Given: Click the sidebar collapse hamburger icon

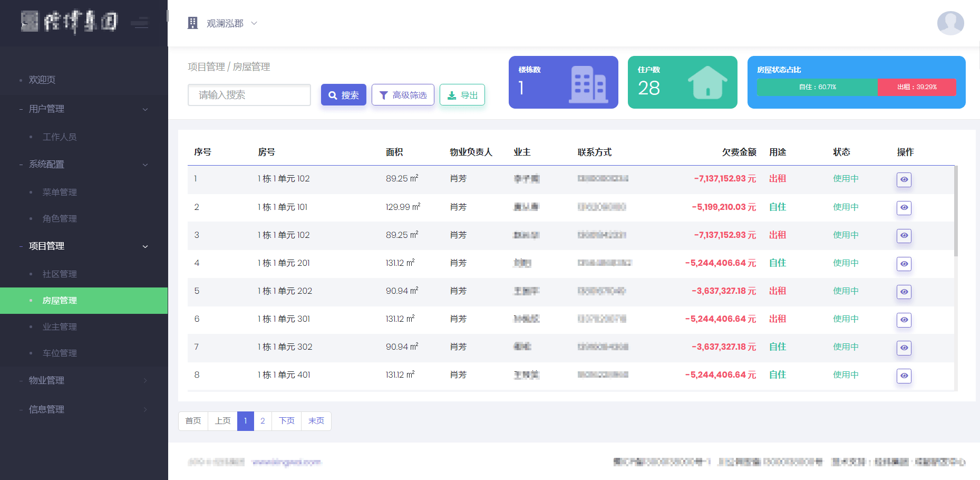Looking at the screenshot, I should pos(140,23).
